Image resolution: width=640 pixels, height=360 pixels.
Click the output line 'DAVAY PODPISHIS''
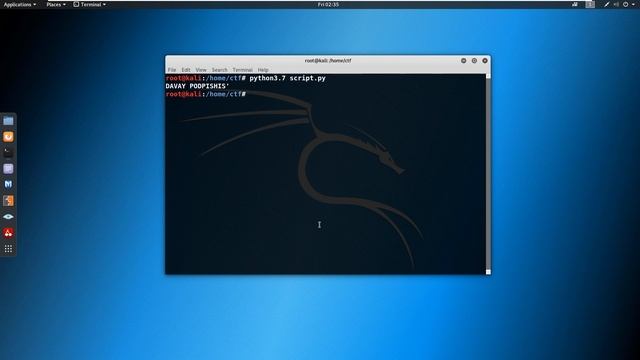[197, 86]
